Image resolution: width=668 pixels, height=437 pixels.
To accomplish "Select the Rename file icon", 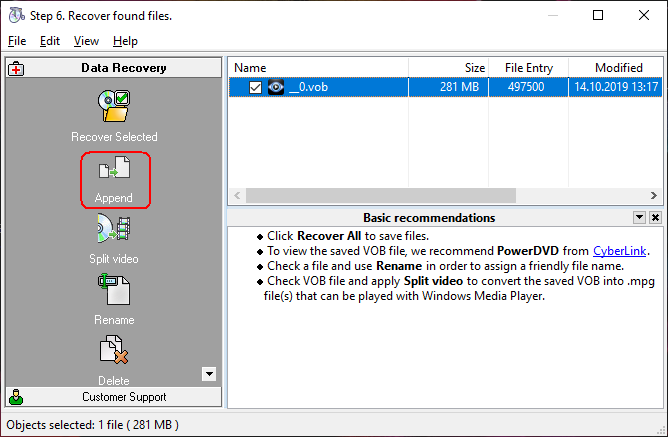I will [x=114, y=289].
